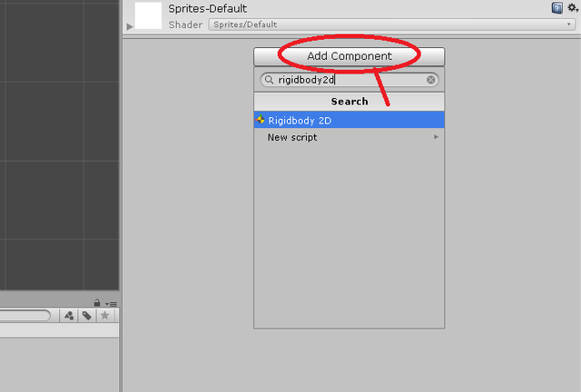The width and height of the screenshot is (581, 392).
Task: Click the favorites star icon
Action: point(105,316)
